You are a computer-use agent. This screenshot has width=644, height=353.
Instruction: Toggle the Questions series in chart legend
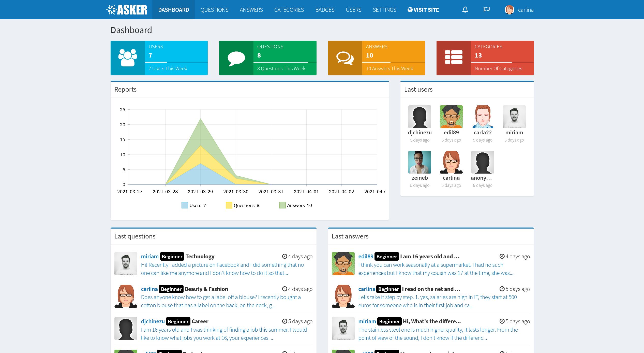[242, 205]
